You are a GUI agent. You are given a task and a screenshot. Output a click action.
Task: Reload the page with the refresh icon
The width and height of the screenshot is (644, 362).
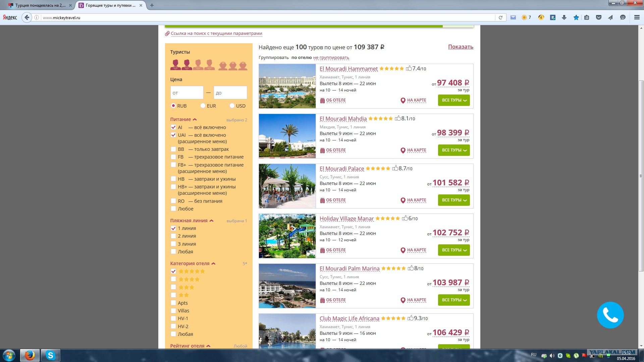point(500,17)
